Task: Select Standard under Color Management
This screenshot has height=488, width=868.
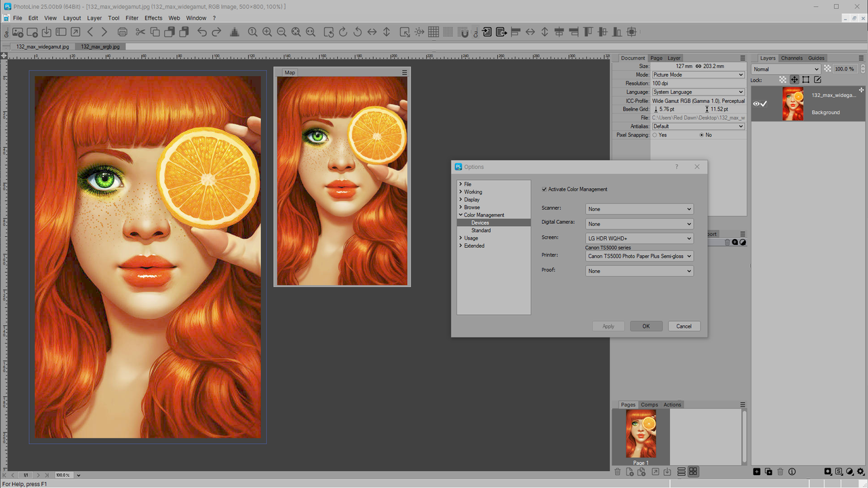Action: [x=481, y=230]
